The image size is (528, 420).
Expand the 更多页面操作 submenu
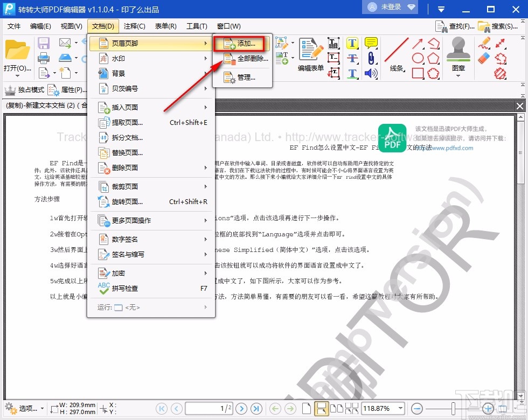[x=151, y=220]
